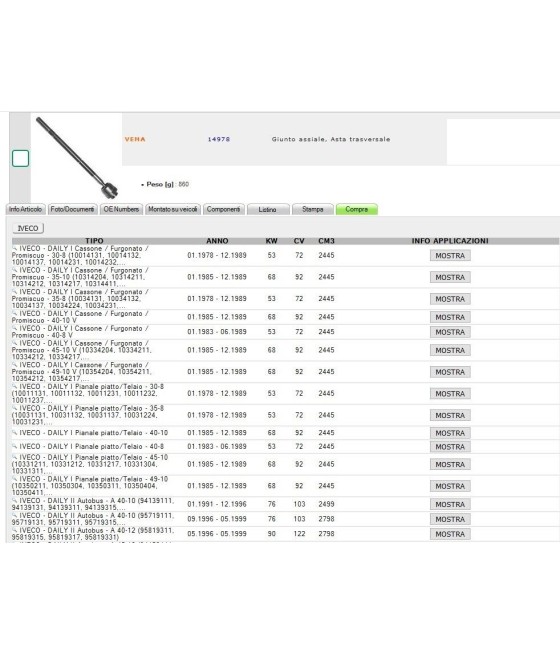The image size is (560, 655).
Task: Click magnifier icon beside Pianale piatto/Telaio 45-10 row
Action: [x=15, y=457]
